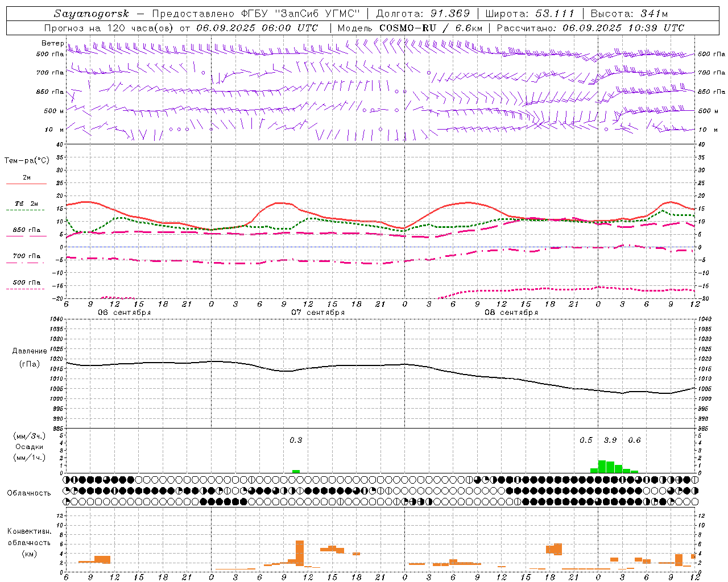This screenshot has width=728, height=582.
Task: Click the '07 сентября' date label
Action: click(x=317, y=313)
